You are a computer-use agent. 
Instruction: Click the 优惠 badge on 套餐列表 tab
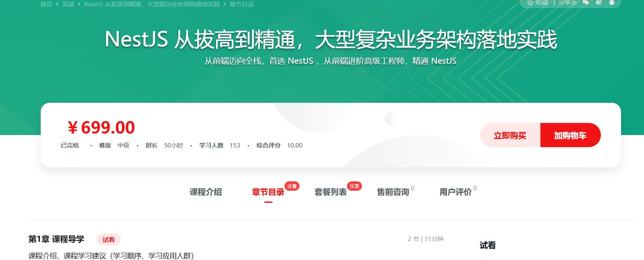coord(354,186)
